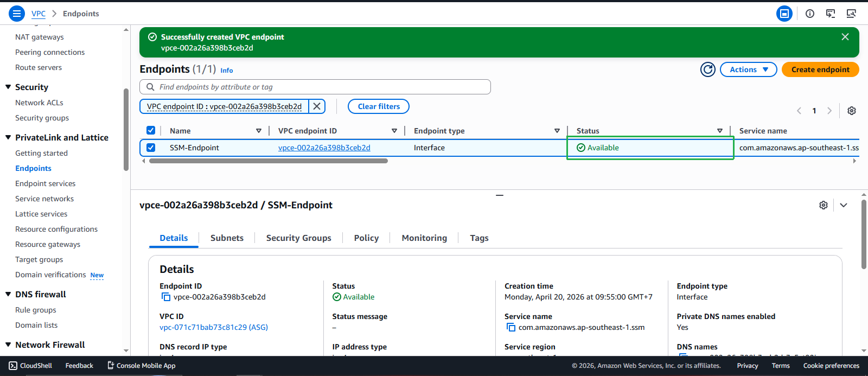Open Security groups in sidebar
This screenshot has width=868, height=376.
[x=42, y=118]
